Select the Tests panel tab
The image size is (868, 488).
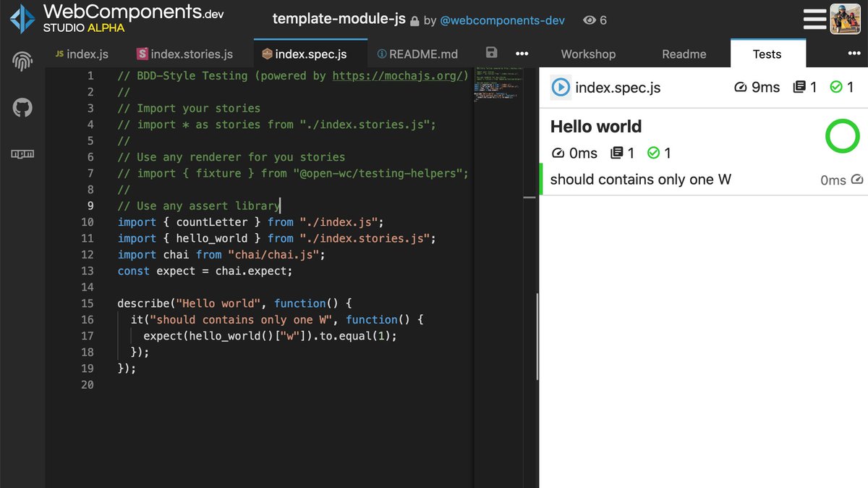(x=767, y=54)
